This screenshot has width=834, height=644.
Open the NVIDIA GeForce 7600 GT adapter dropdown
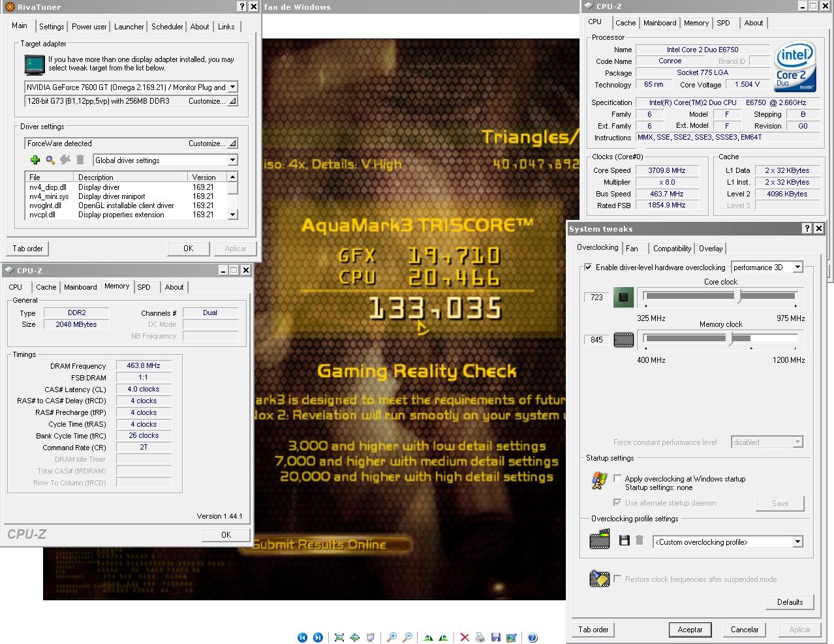[x=233, y=87]
